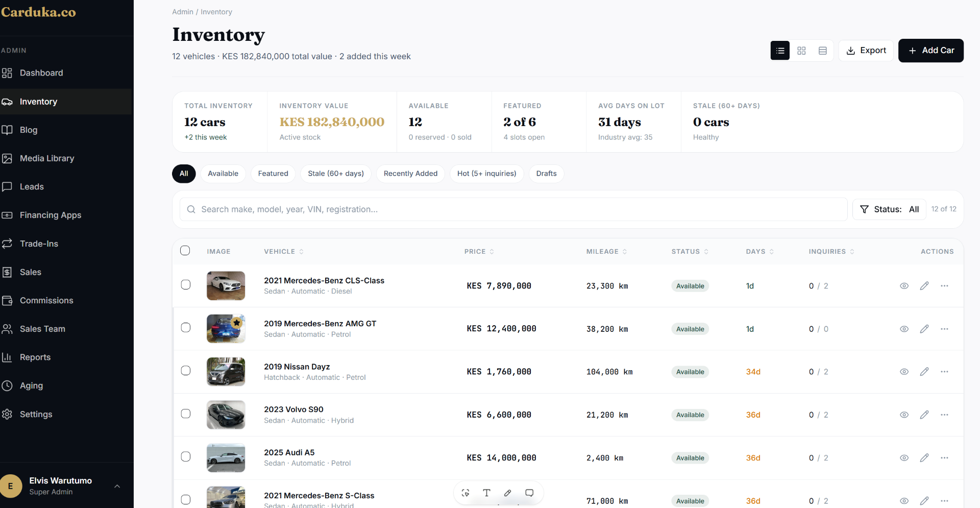
Task: Open the 2019 Nissan Dayz thumbnail image
Action: (226, 372)
